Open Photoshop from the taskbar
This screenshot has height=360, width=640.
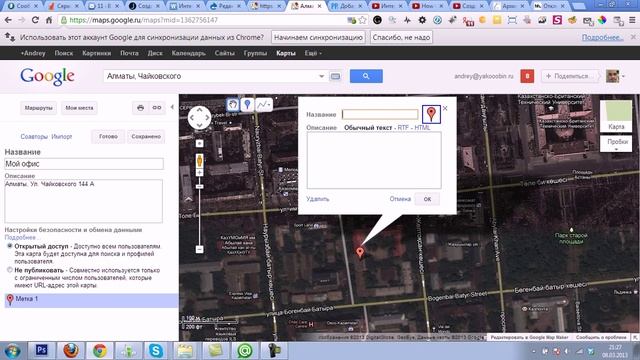(41, 350)
